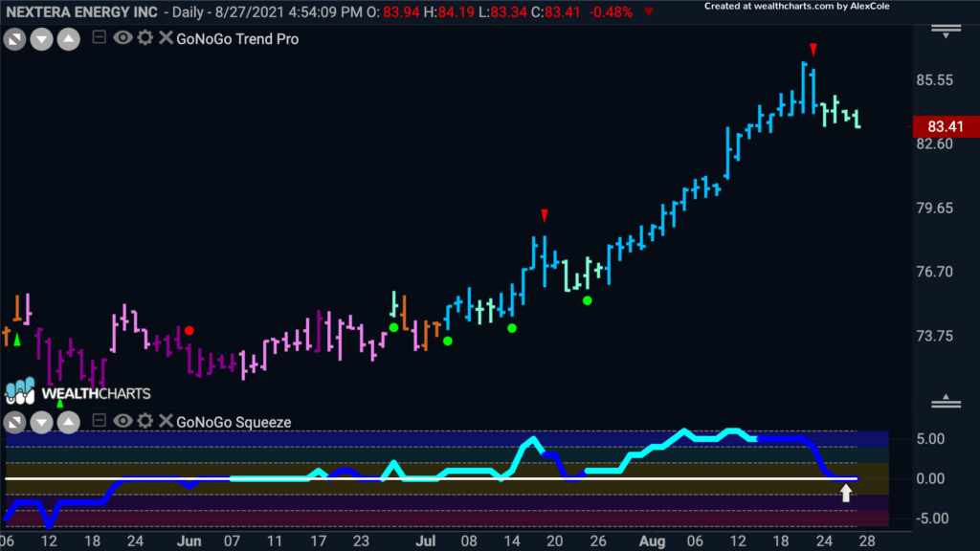The width and height of the screenshot is (980, 551).
Task: Click the 76.70 price axis label
Action: 935,272
